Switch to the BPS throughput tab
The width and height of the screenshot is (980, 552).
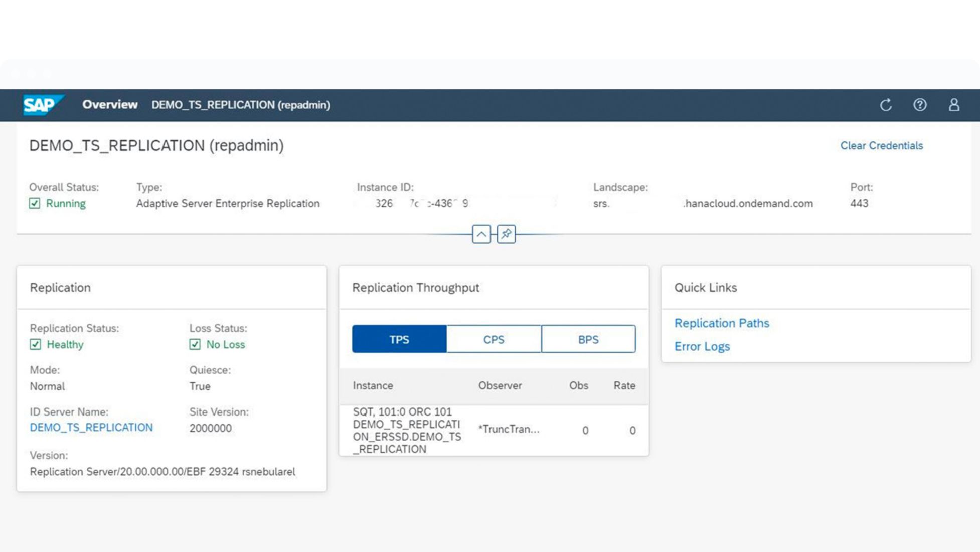[588, 339]
